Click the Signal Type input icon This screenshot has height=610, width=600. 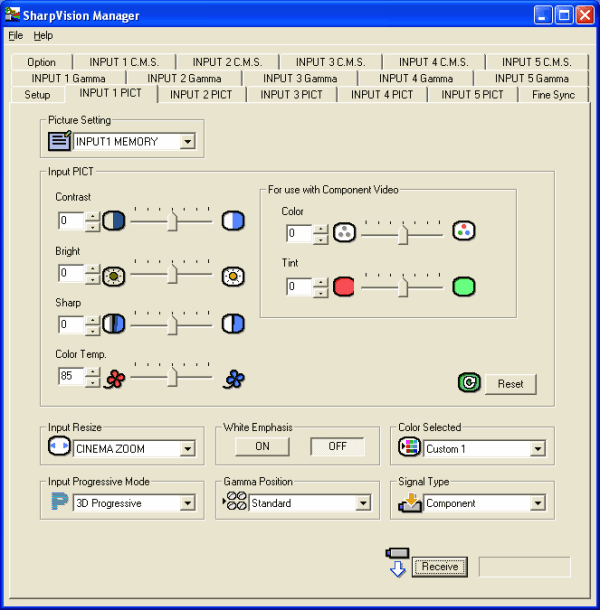pos(410,502)
